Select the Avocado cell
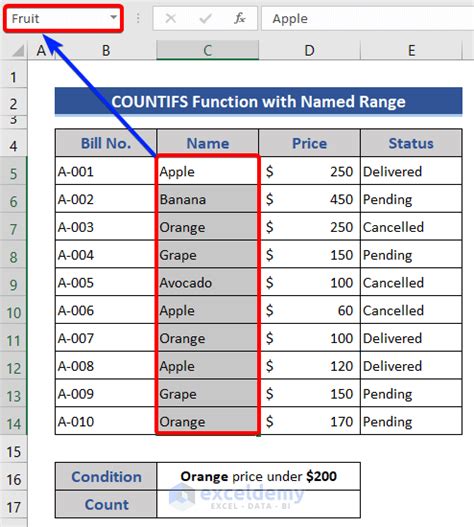The height and width of the screenshot is (527, 474). click(x=207, y=282)
